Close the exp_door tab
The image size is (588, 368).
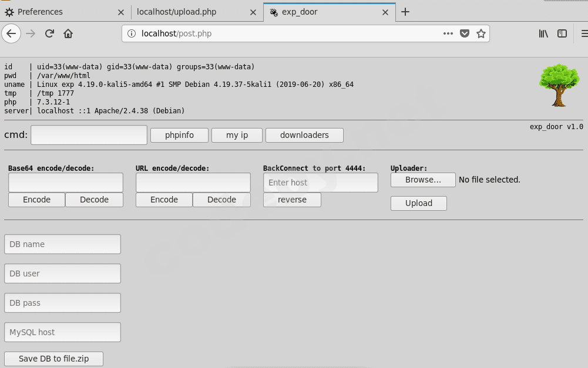point(385,12)
